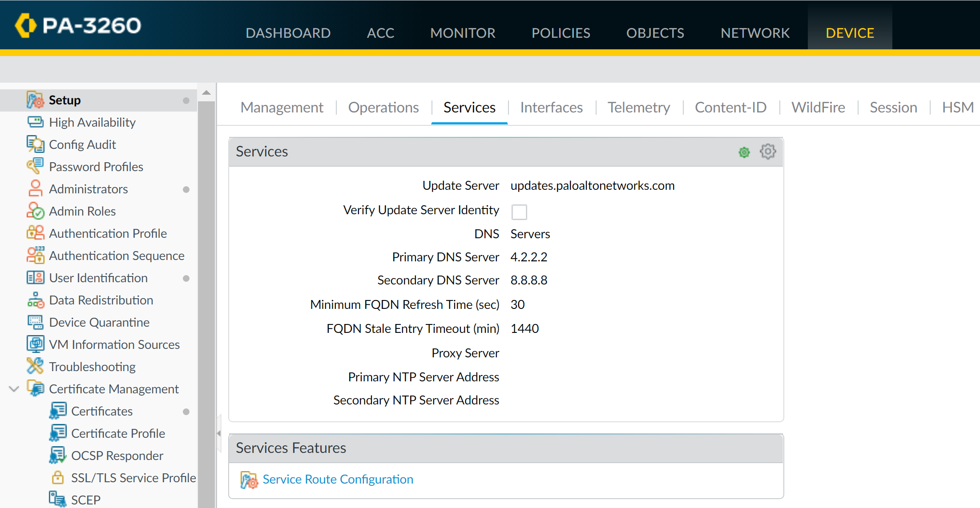Click the sidebar scroll up arrow

206,92
